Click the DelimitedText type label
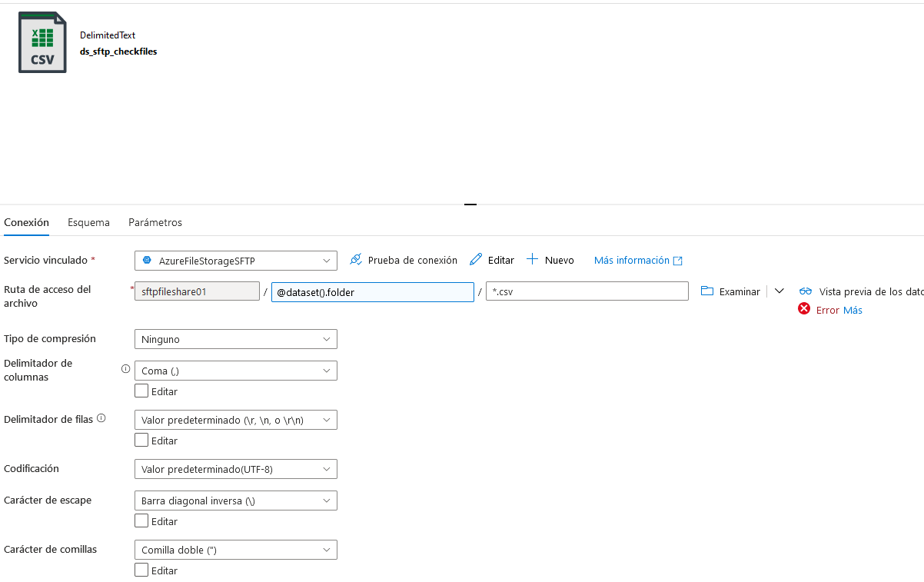This screenshot has height=582, width=924. coord(108,35)
